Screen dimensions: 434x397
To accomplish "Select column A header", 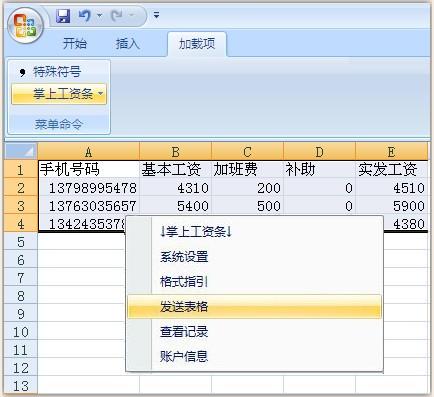I will pyautogui.click(x=89, y=152).
